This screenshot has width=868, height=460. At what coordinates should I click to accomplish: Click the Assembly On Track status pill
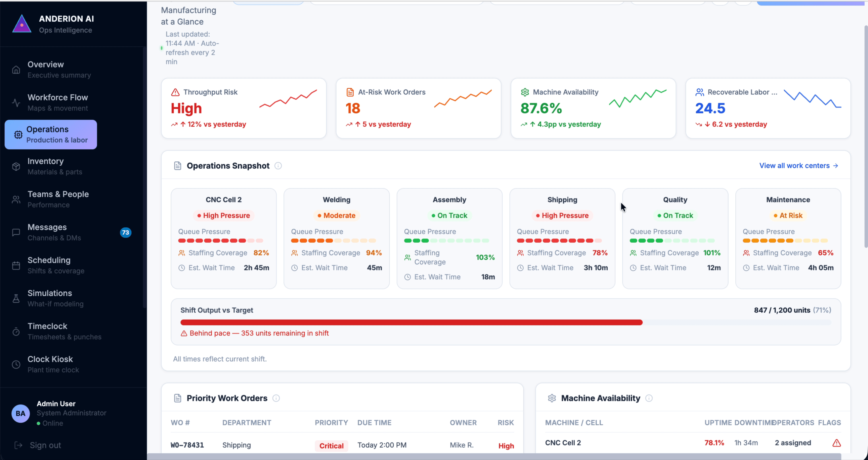pyautogui.click(x=449, y=216)
